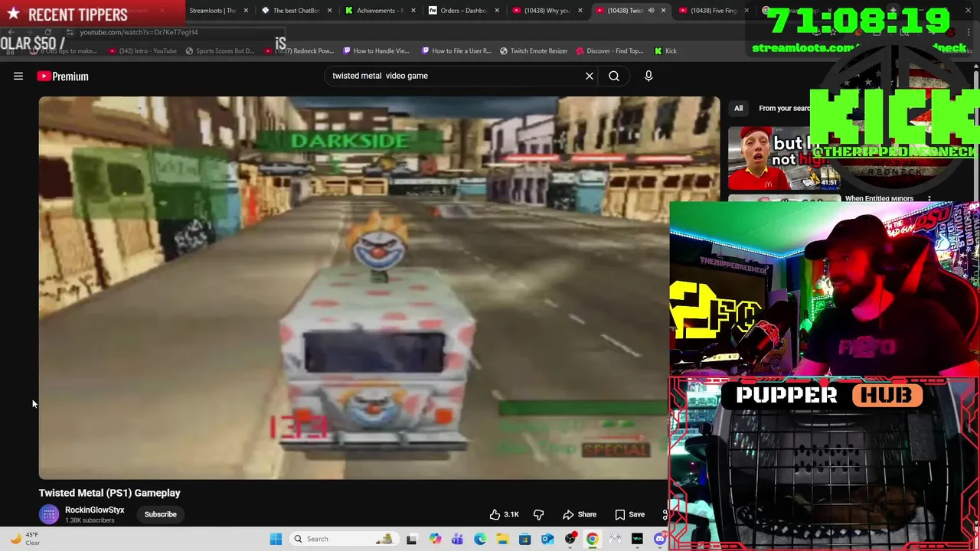Open the When Entitled Minors video

tap(879, 199)
